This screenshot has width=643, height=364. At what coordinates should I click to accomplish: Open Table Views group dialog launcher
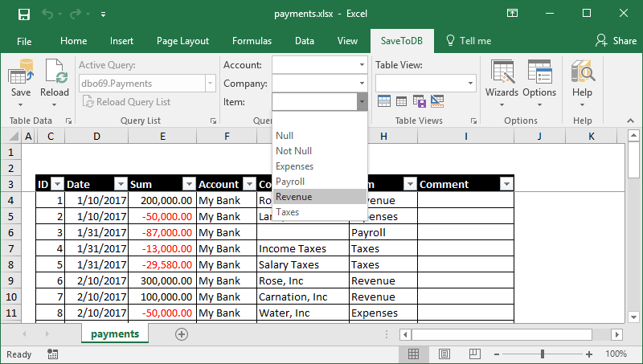(x=473, y=121)
